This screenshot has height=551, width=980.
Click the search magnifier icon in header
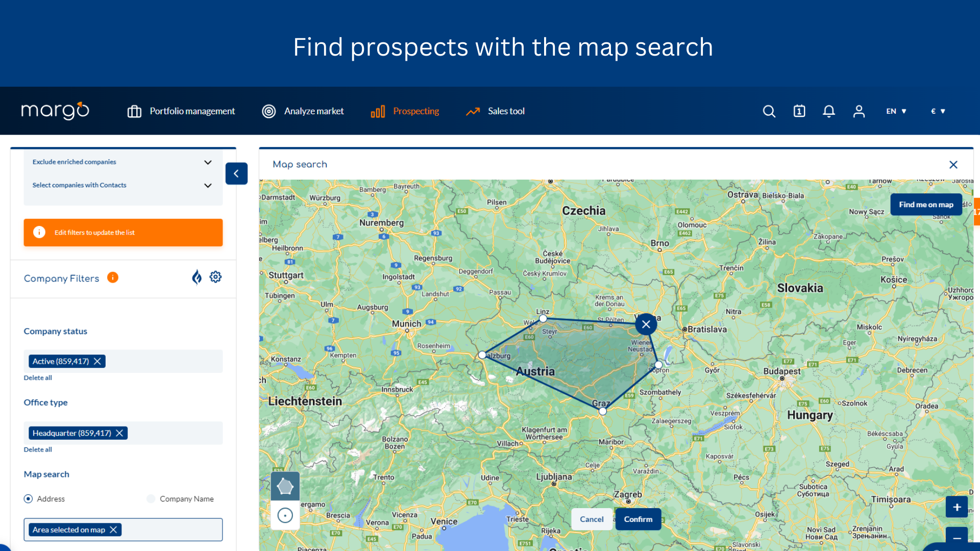click(769, 111)
